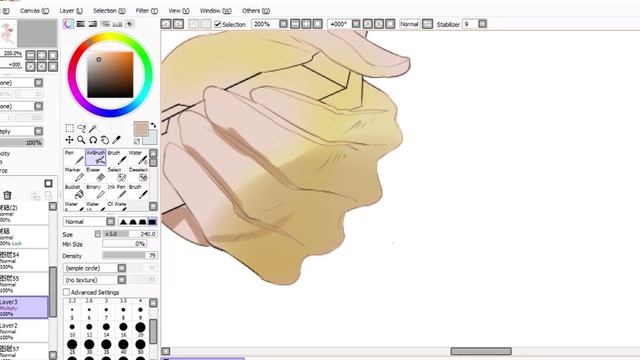Open the paint effect dropdown in the layer panel
640x360 pixels.
click(38, 106)
